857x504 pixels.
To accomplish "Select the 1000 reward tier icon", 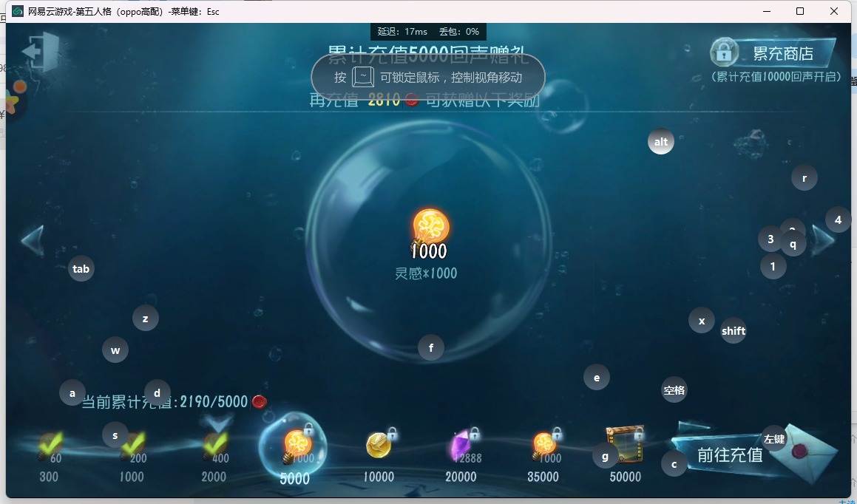I will click(x=133, y=446).
